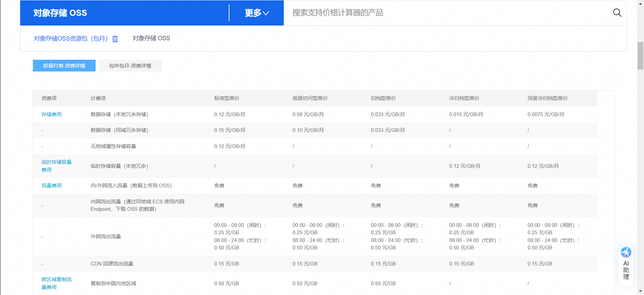Screen dimensions: 644x295
Task: Select 复制到中国内地区域 row label
Action: pyautogui.click(x=113, y=284)
